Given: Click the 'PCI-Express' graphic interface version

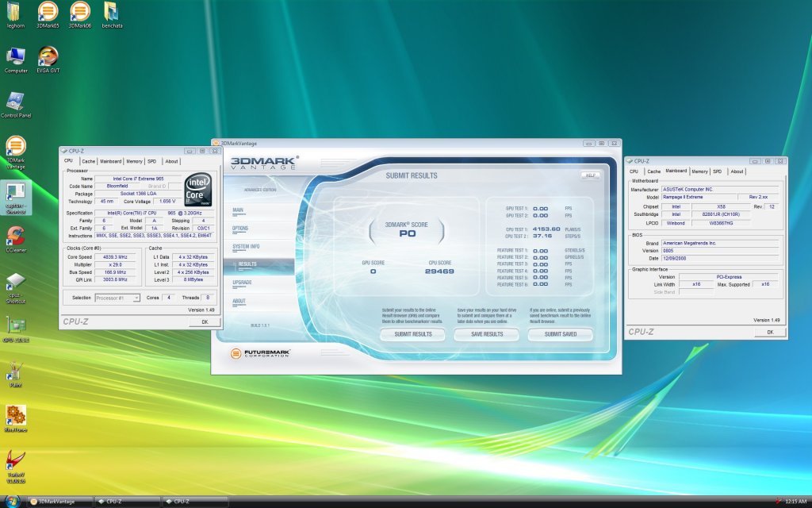Looking at the screenshot, I should tap(729, 277).
